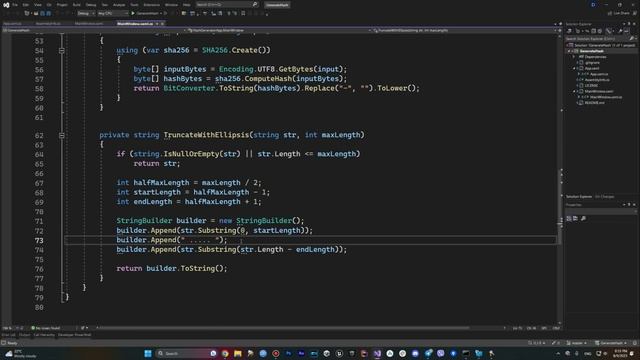Collapse the using sha256 block at line 54
The height and width of the screenshot is (360, 640).
click(62, 51)
